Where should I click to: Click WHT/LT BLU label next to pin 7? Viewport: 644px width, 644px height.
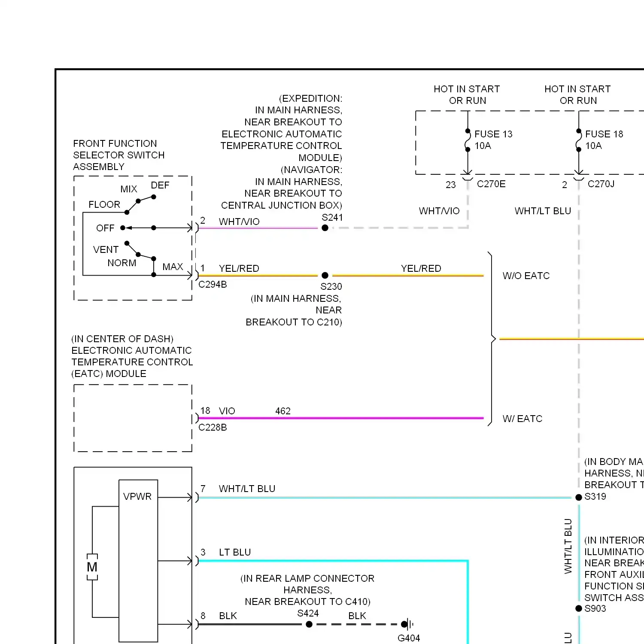tap(247, 489)
